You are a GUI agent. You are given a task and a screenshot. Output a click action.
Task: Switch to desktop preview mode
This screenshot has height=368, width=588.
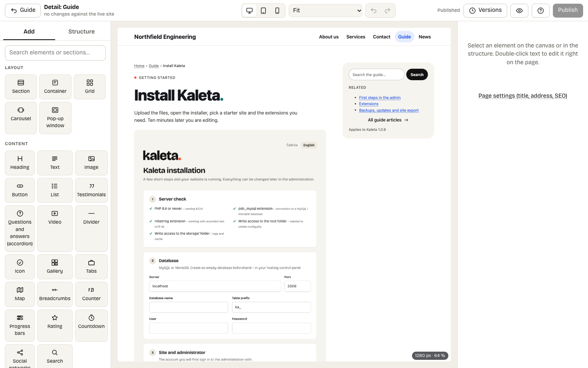click(x=249, y=11)
